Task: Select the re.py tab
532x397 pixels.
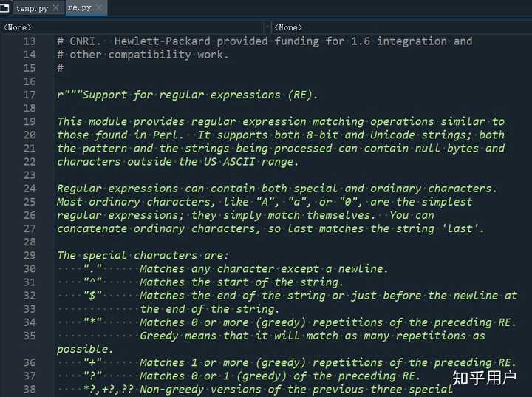Action: pyautogui.click(x=79, y=8)
